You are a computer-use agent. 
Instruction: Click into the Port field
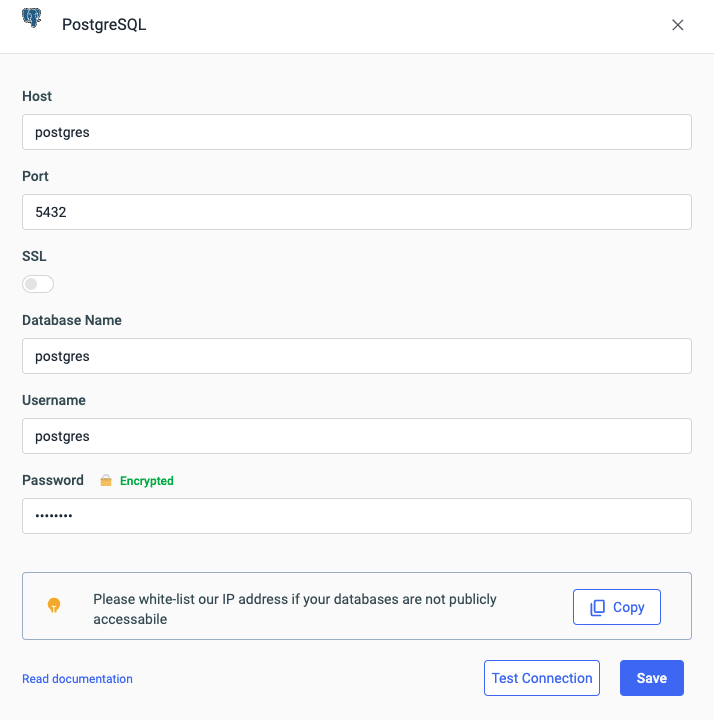point(356,212)
